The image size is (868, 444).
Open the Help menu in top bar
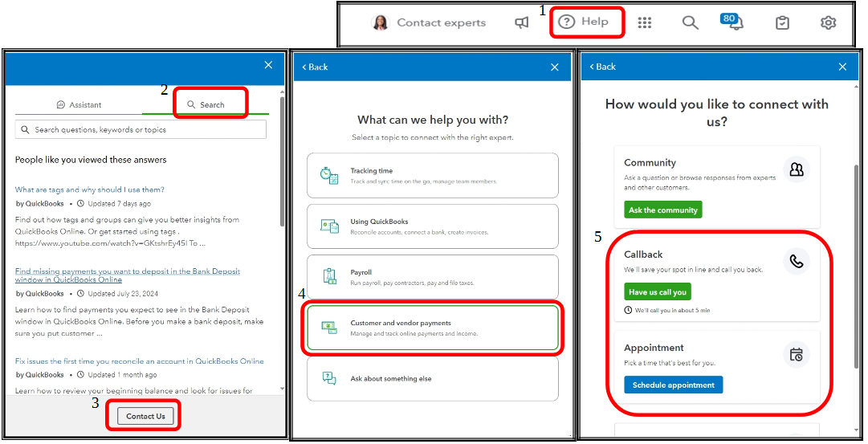583,22
